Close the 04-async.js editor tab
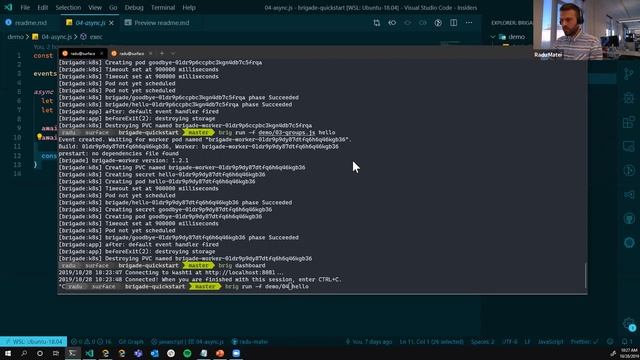 [111, 23]
